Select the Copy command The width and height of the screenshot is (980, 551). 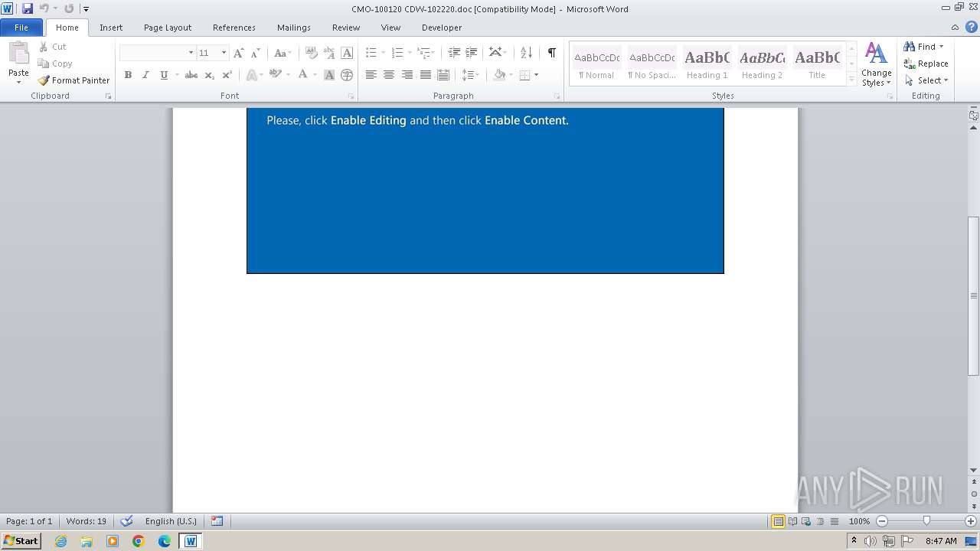click(x=55, y=64)
